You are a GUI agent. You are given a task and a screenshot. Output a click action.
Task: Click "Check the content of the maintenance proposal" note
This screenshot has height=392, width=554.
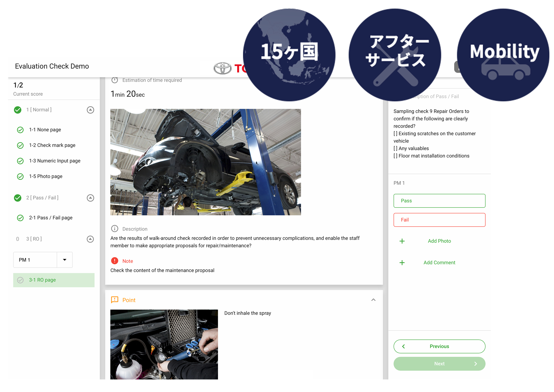coord(162,270)
